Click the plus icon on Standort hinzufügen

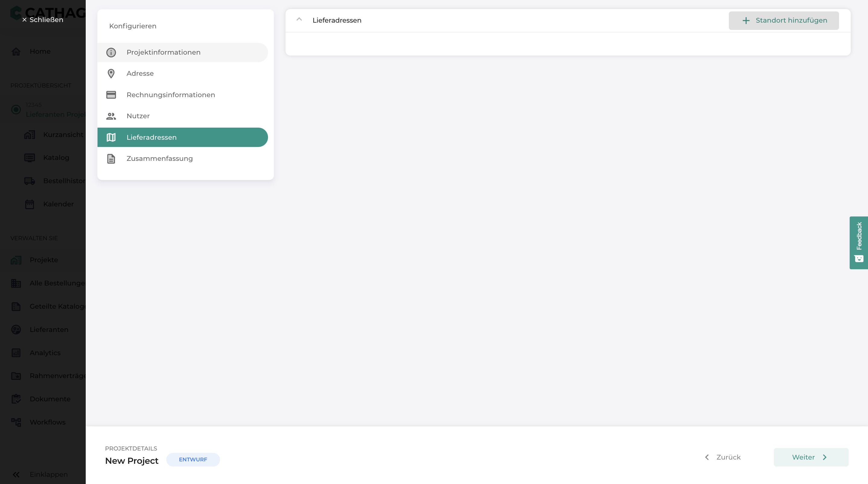click(x=746, y=21)
